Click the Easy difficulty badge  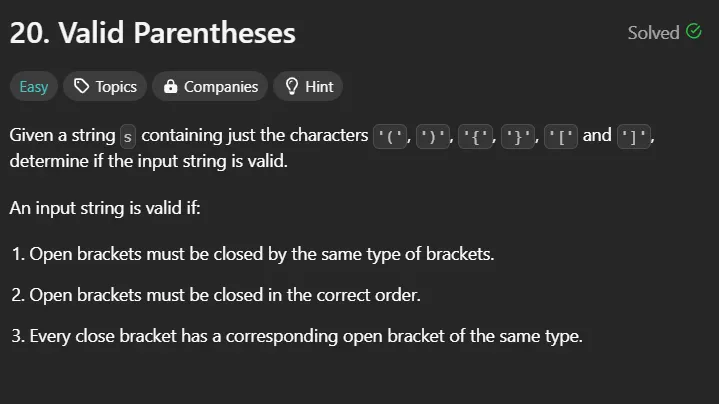33,86
